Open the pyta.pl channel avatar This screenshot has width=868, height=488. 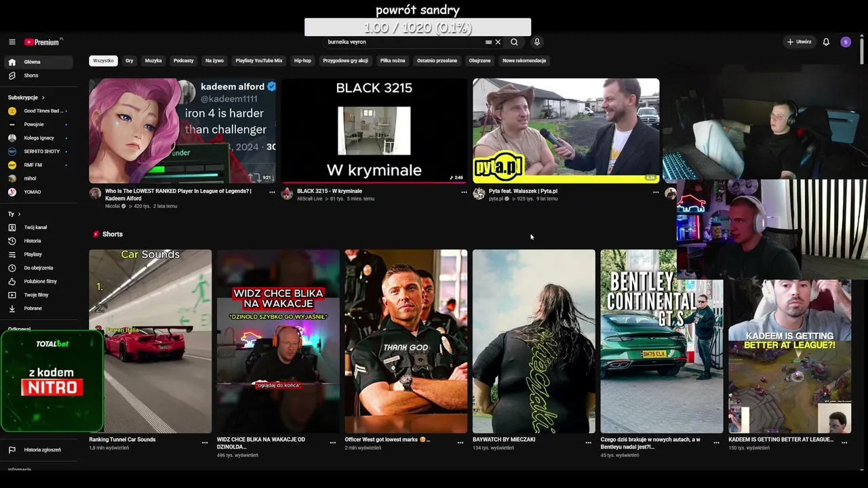[x=479, y=194]
